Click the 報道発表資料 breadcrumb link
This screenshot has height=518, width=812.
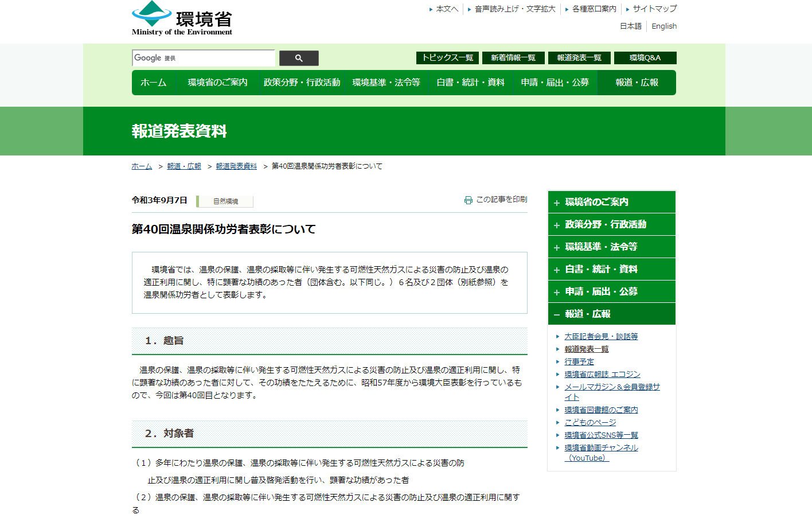tap(236, 166)
